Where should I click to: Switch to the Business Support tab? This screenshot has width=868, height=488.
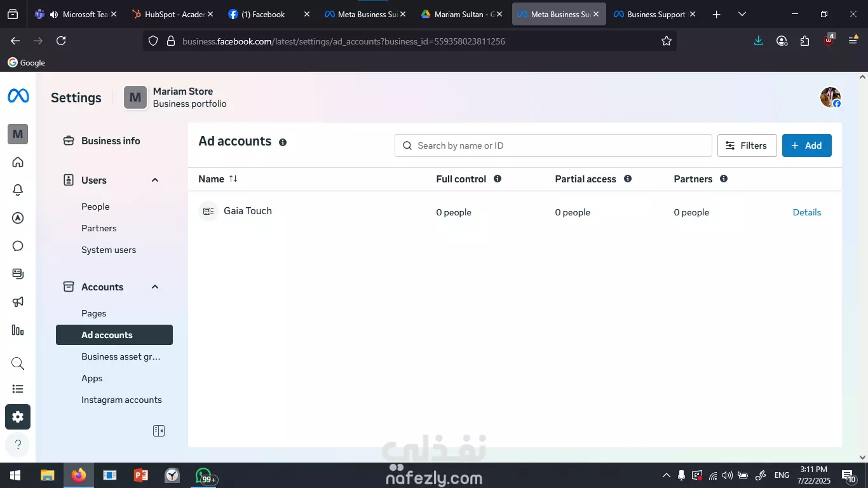tap(654, 14)
